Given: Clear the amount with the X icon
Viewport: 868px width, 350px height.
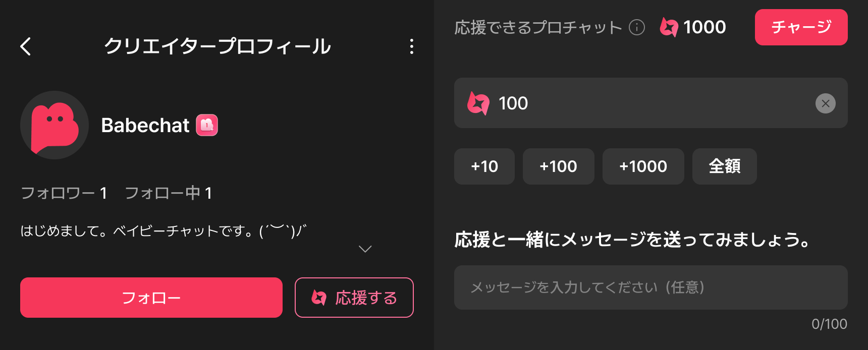Looking at the screenshot, I should point(826,103).
